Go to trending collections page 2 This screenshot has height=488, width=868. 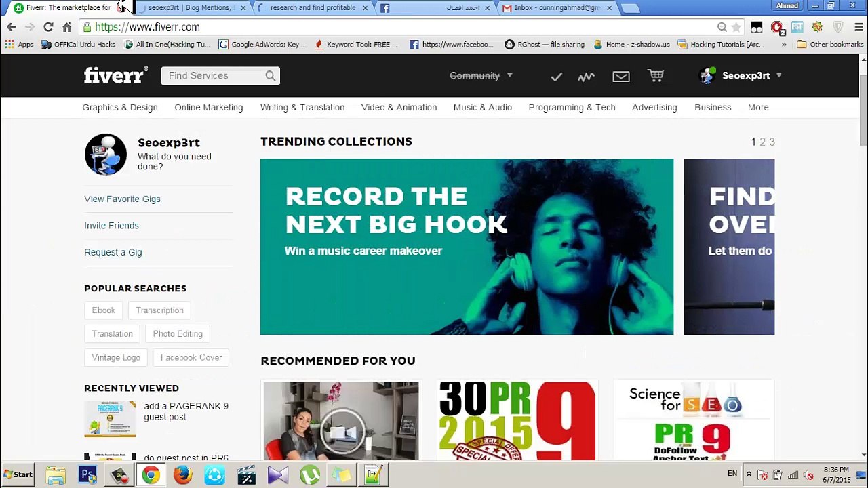click(762, 142)
